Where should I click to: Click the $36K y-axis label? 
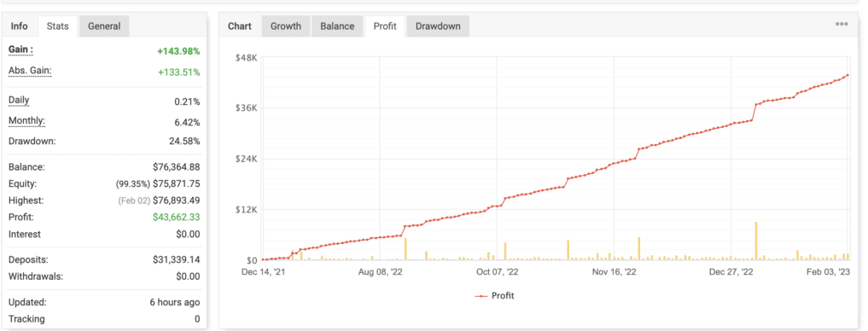247,108
